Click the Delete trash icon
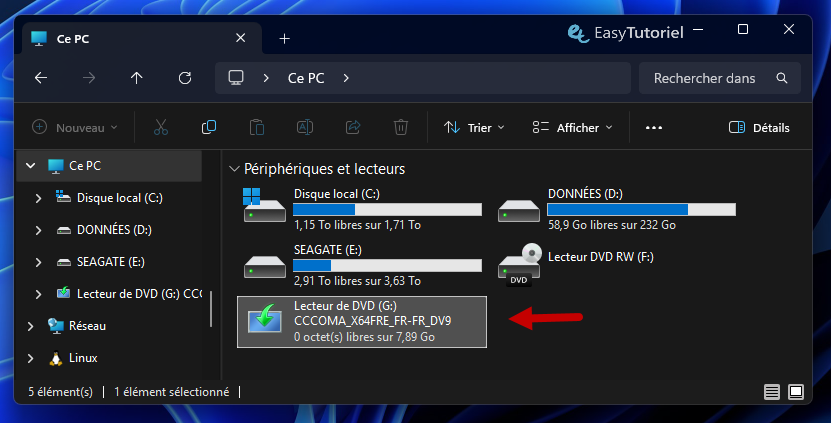The width and height of the screenshot is (831, 423). tap(401, 127)
